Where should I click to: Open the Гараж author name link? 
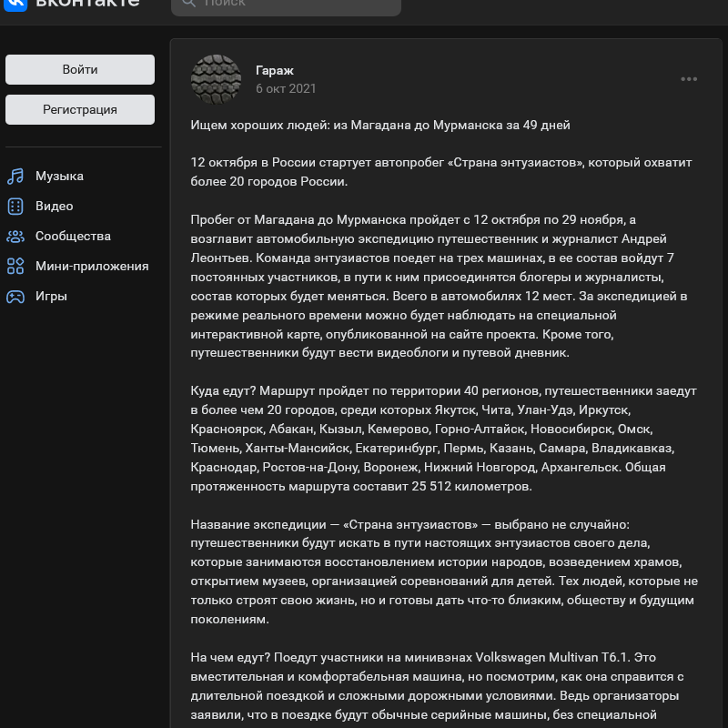(274, 70)
